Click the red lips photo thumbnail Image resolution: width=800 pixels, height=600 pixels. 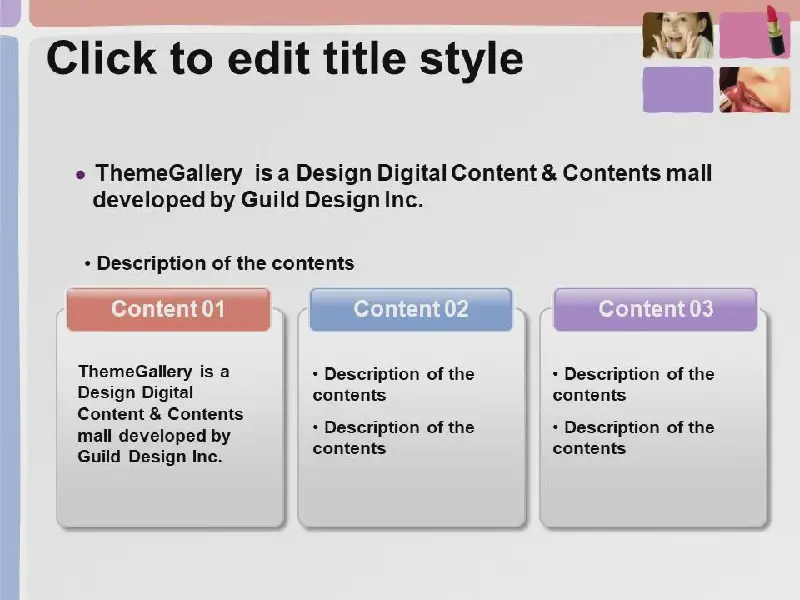[x=755, y=90]
